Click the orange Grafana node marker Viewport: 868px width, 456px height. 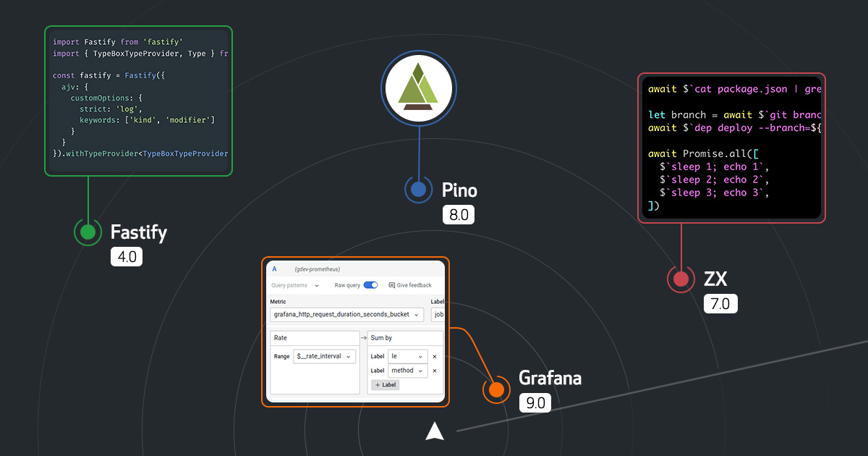[x=496, y=389]
